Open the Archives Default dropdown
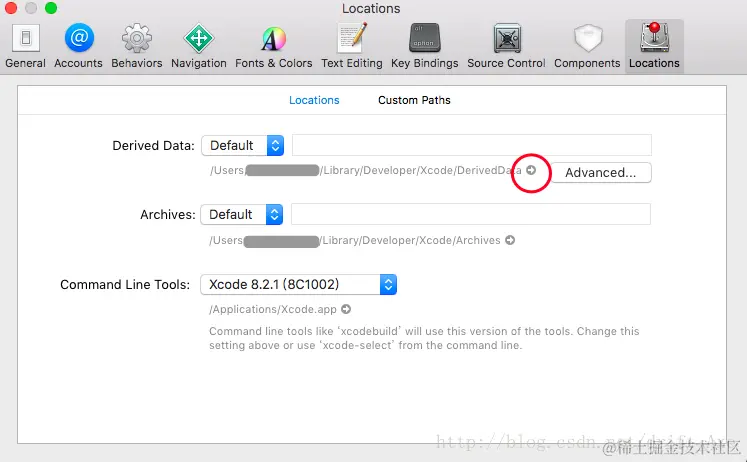Screen dimensions: 747x462 [242, 214]
